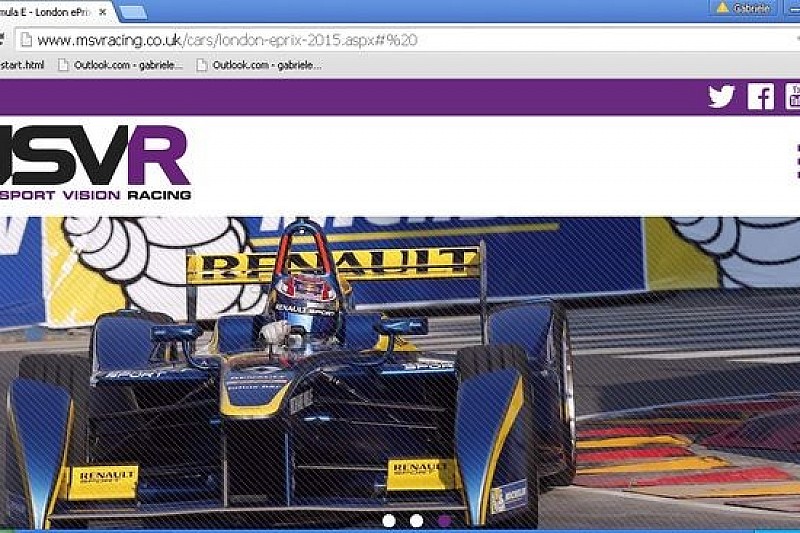
Task: Open the second Outlook.com bookmark
Action: click(x=259, y=65)
